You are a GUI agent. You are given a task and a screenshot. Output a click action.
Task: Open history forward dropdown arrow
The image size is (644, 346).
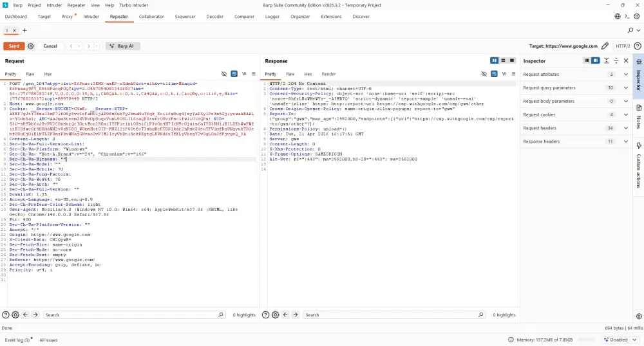[x=97, y=46]
